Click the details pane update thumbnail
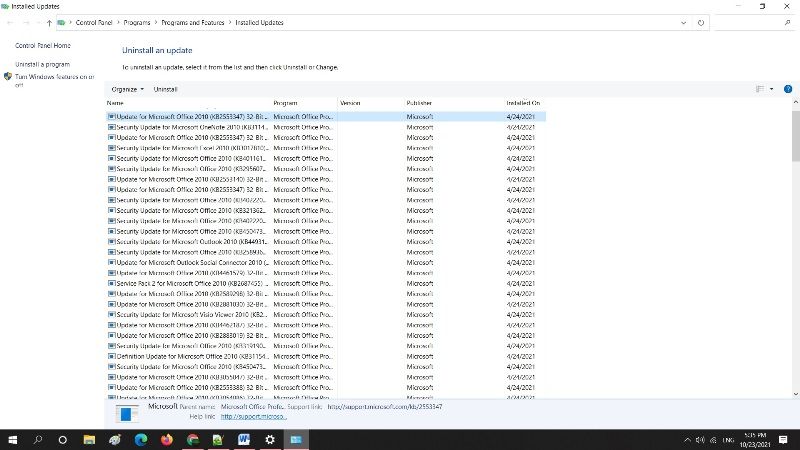800x450 pixels. [127, 413]
